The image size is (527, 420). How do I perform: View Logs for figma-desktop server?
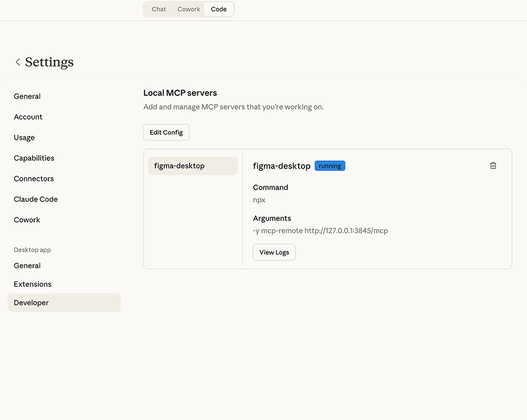(x=274, y=252)
